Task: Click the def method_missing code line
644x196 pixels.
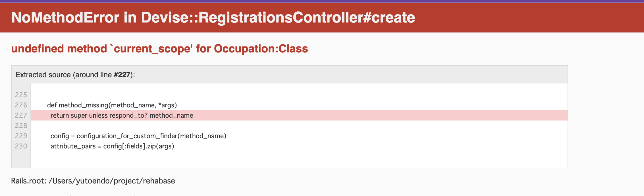Action: [112, 105]
